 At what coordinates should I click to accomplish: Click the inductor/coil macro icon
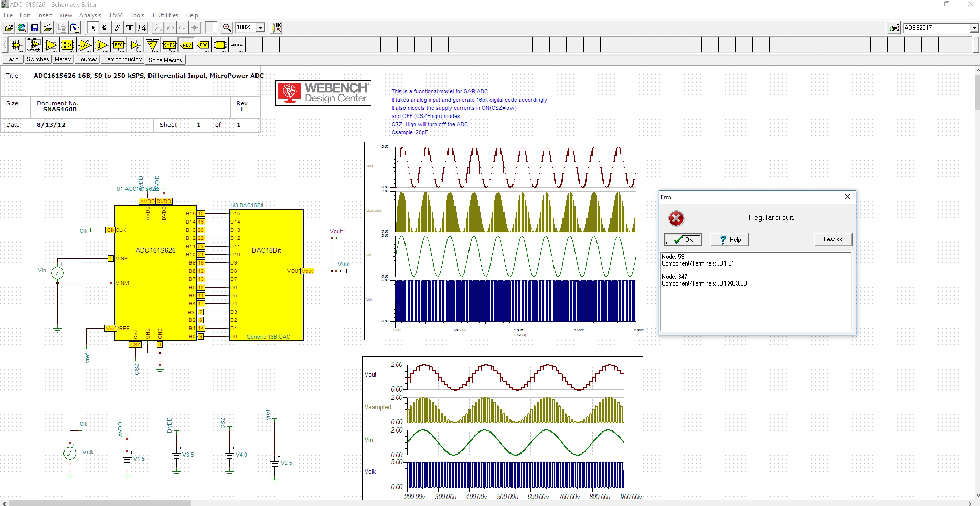(237, 45)
